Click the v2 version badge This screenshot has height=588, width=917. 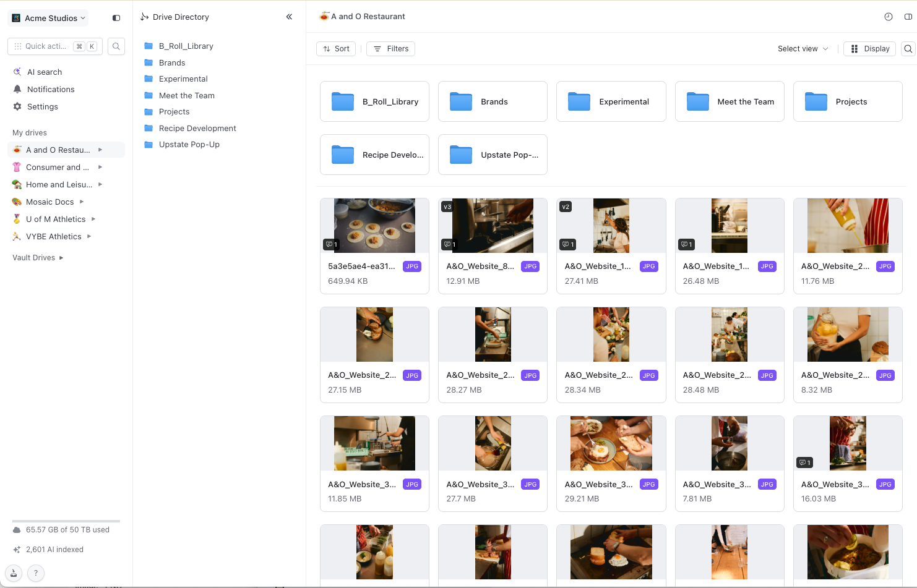tap(566, 207)
